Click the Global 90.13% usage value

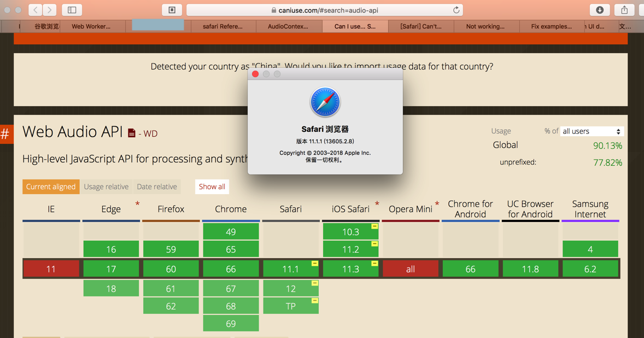click(x=607, y=145)
